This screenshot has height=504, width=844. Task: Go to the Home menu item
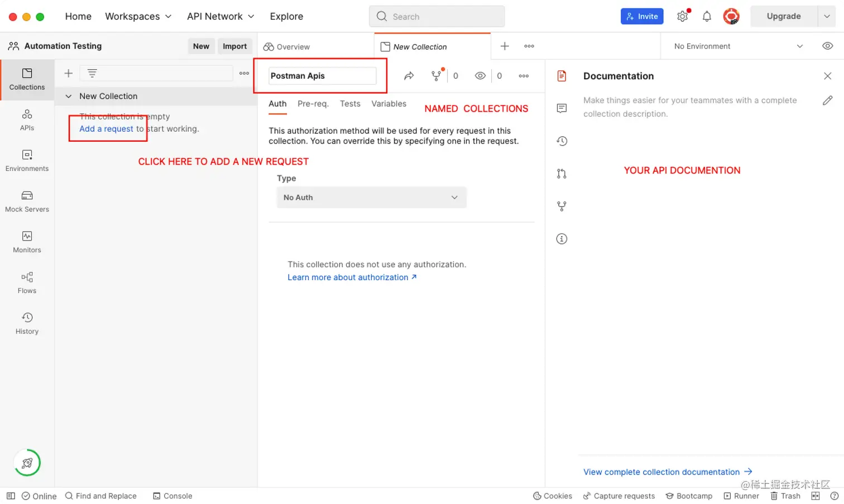click(78, 16)
